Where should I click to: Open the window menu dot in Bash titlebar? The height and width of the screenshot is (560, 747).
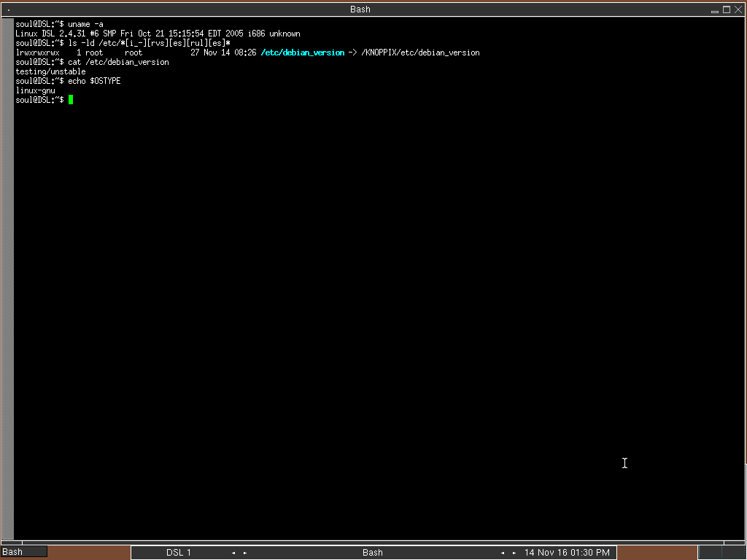click(9, 9)
